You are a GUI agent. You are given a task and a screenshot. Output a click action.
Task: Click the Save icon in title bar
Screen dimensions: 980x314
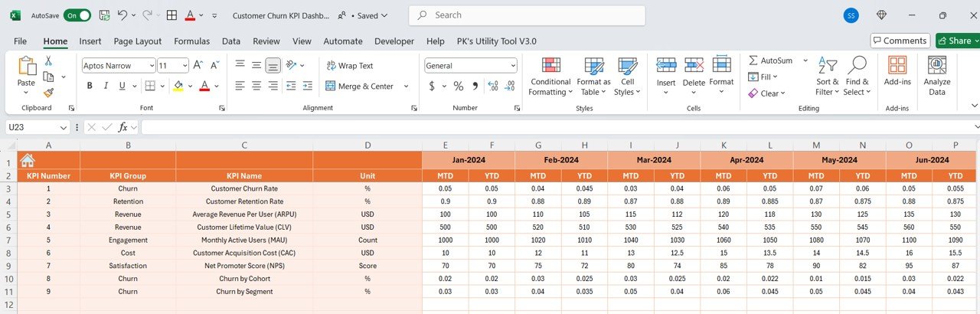(x=104, y=15)
